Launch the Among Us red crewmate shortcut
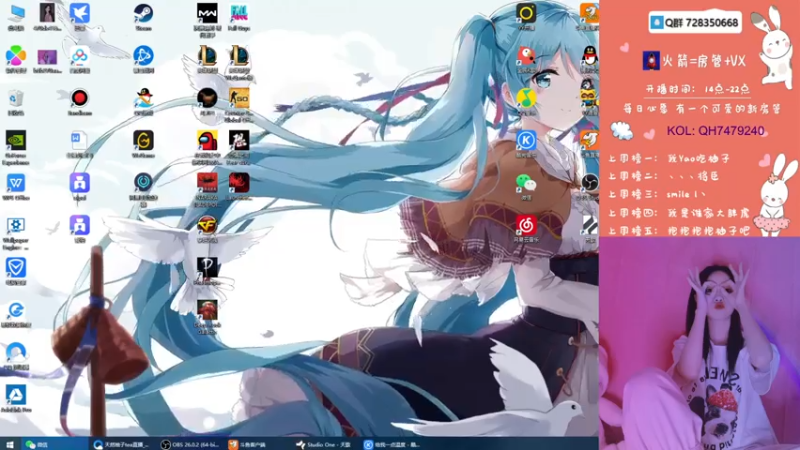 pos(207,140)
